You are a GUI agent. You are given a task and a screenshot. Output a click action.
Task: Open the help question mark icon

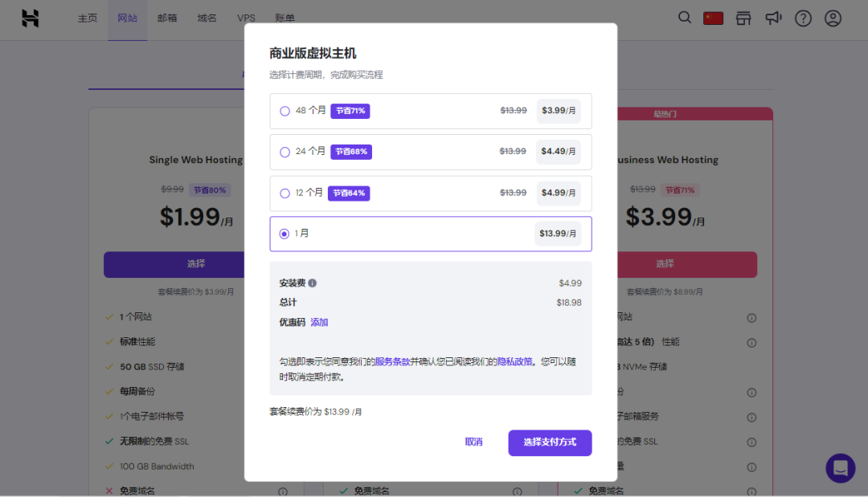coord(803,18)
